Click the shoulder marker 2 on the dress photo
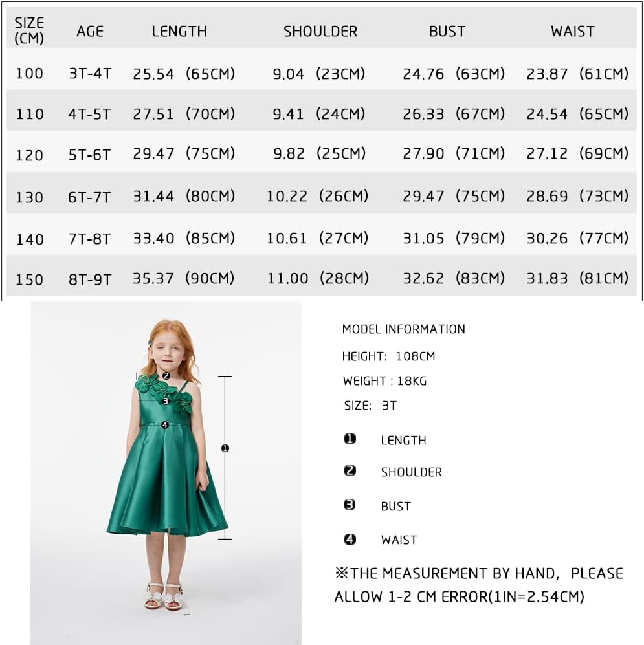The image size is (644, 645). click(166, 376)
